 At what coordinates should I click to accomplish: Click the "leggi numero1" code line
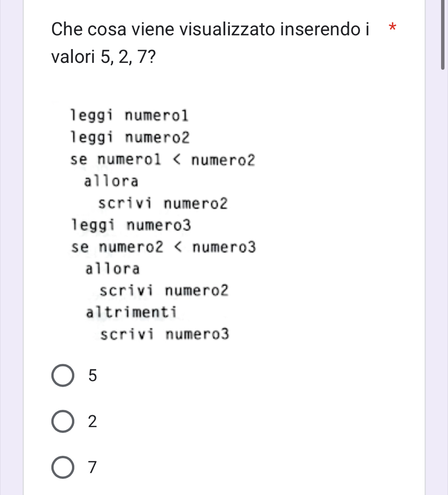pyautogui.click(x=129, y=115)
